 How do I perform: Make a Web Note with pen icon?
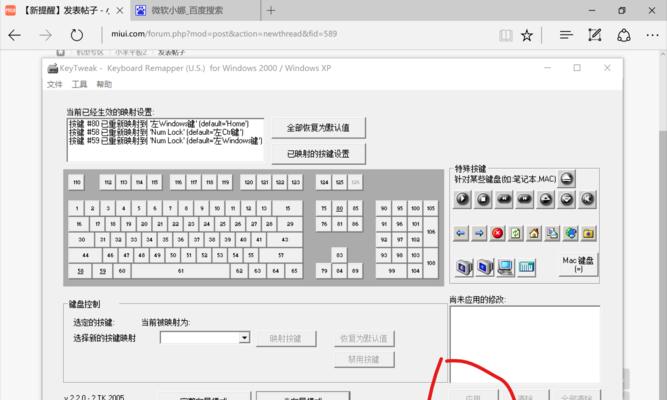point(594,35)
